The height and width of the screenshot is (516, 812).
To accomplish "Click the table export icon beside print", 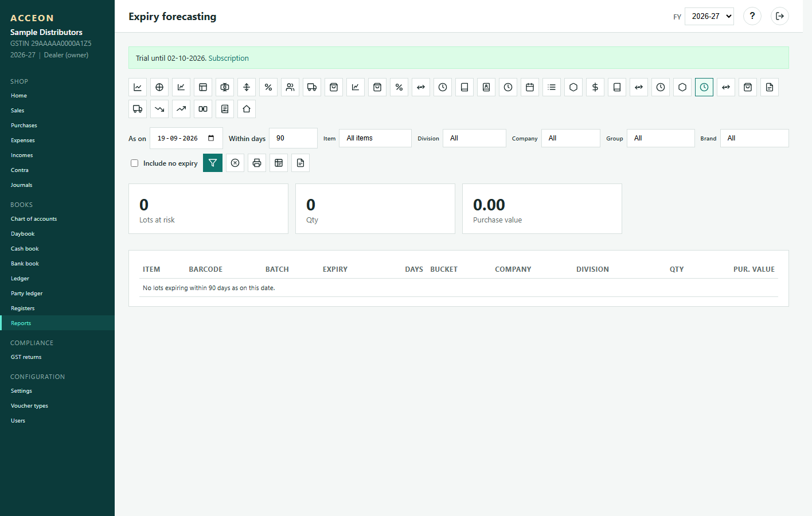I will 279,163.
